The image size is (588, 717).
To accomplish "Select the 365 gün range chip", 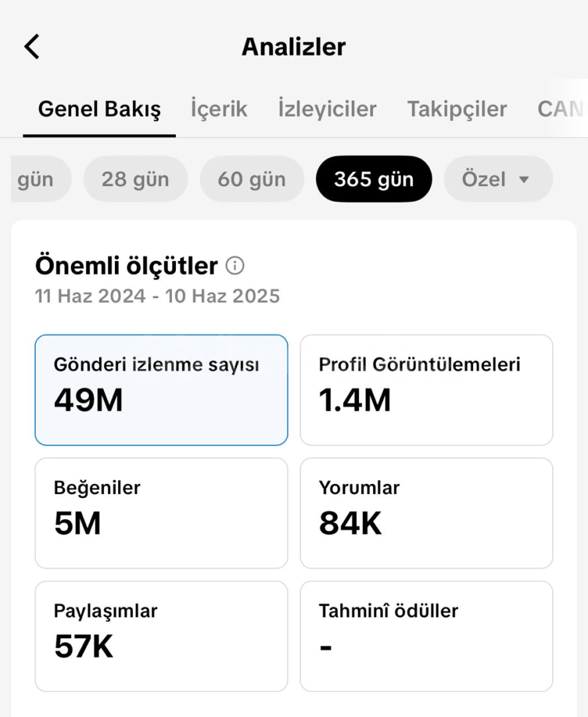I will (374, 179).
